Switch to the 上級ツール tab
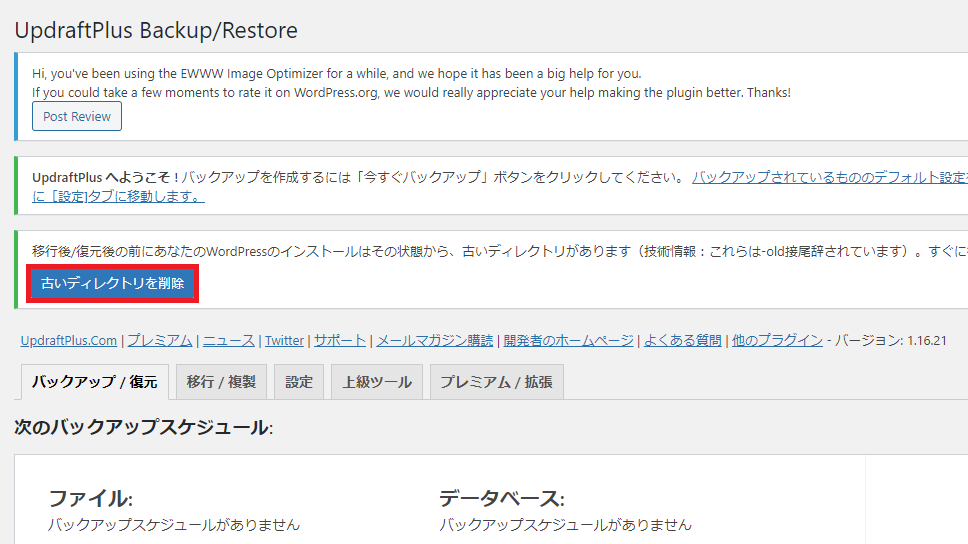The width and height of the screenshot is (968, 544). click(x=377, y=382)
